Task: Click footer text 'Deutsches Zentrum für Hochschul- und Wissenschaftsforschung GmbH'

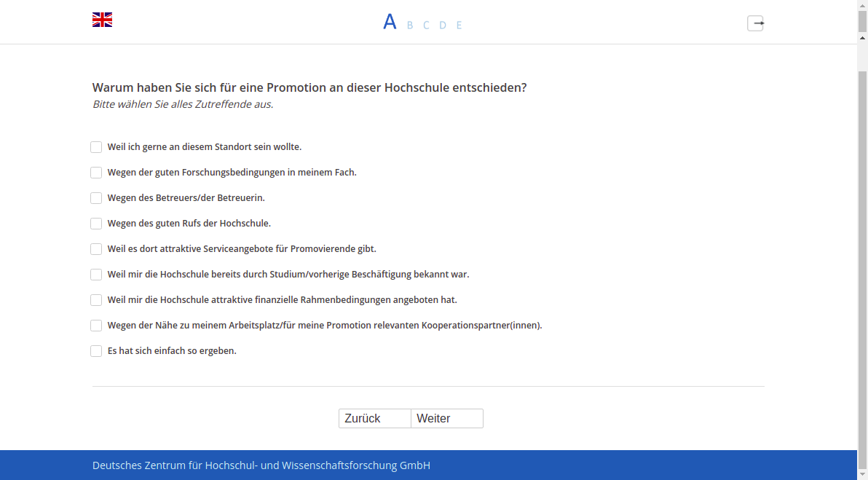Action: [261, 465]
